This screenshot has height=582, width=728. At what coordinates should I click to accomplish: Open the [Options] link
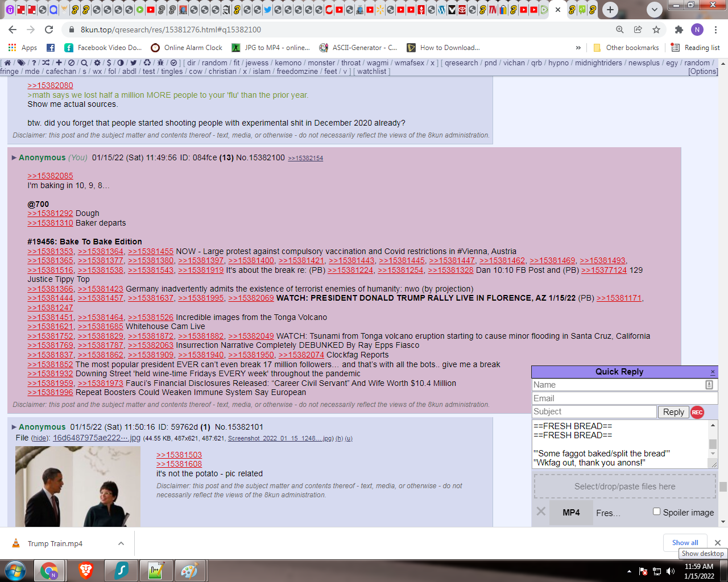pyautogui.click(x=703, y=72)
